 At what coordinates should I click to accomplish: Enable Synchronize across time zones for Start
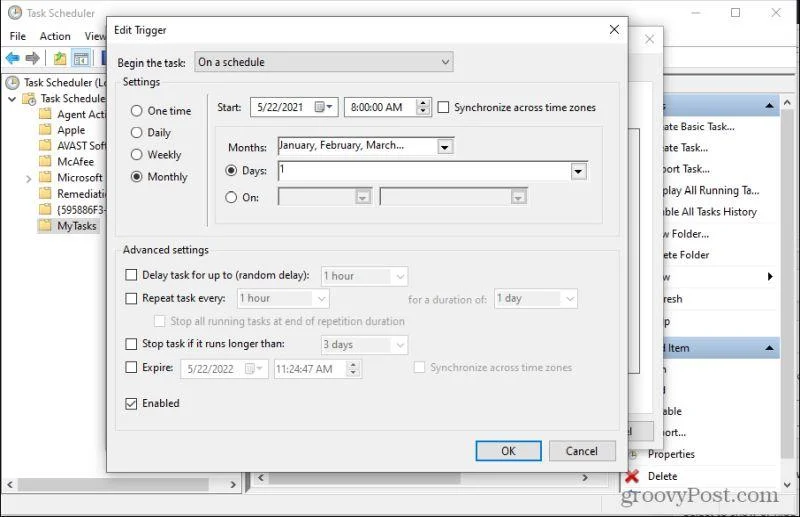pyautogui.click(x=443, y=107)
